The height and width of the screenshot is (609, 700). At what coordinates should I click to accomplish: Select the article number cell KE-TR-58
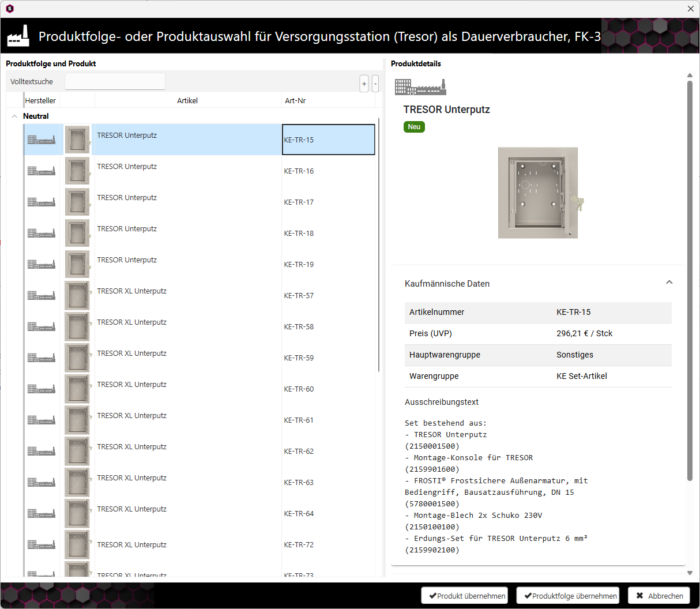click(329, 326)
